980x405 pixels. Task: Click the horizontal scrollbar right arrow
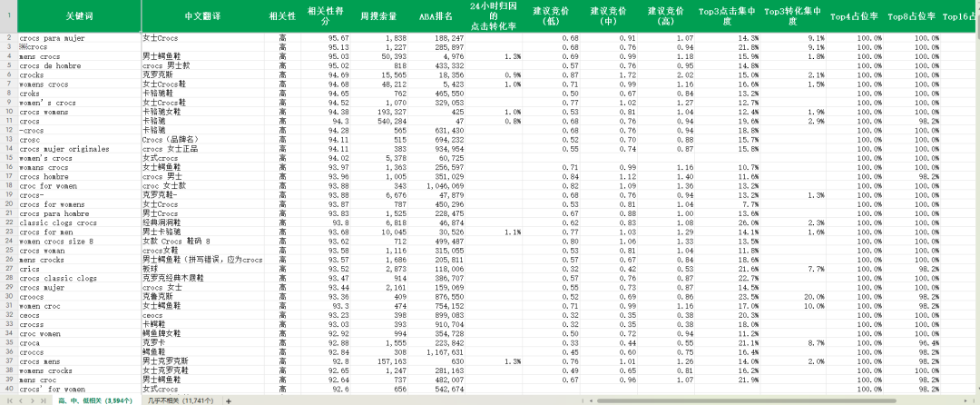[965, 400]
